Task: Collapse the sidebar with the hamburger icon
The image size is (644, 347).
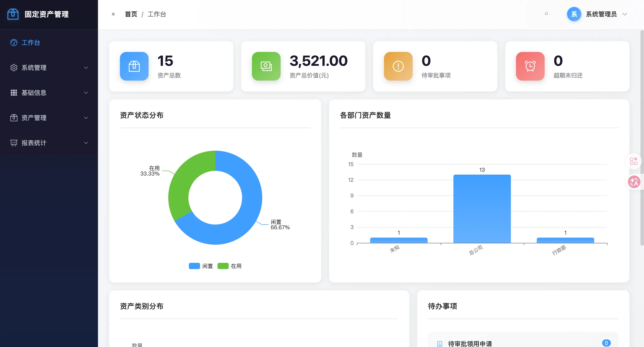Action: click(113, 14)
